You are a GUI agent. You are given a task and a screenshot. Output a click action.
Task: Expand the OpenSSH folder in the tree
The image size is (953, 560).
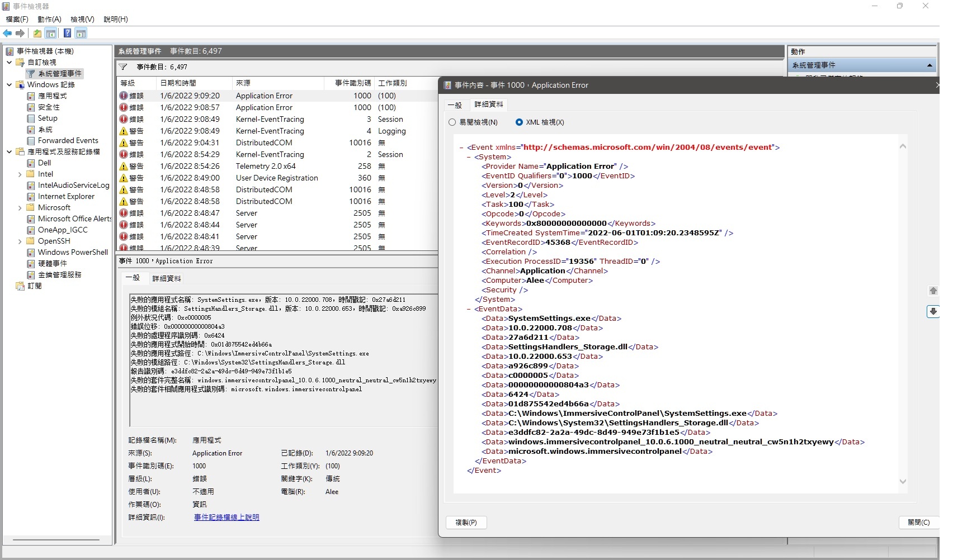(20, 241)
